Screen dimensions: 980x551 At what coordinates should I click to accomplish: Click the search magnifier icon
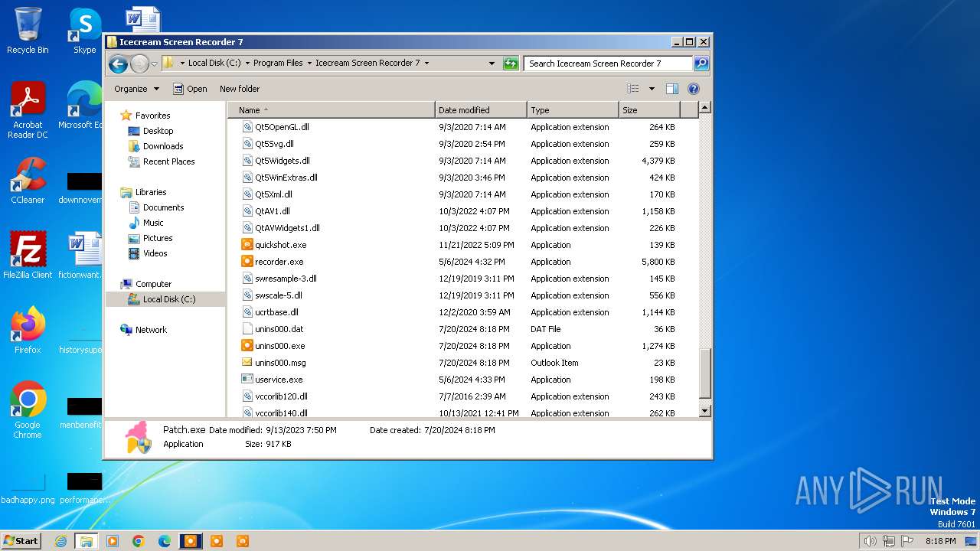pos(701,64)
